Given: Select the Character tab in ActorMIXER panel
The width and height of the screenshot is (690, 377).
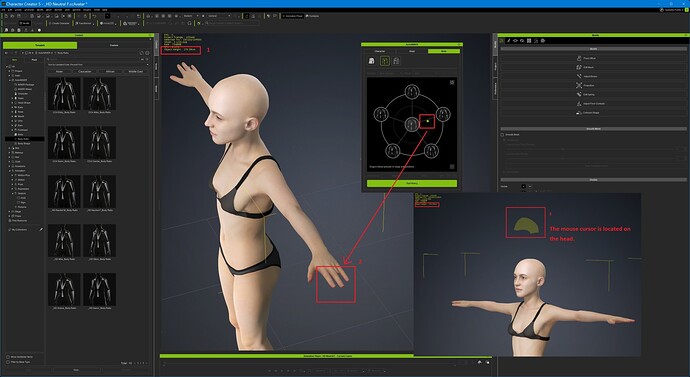Looking at the screenshot, I should [x=380, y=51].
